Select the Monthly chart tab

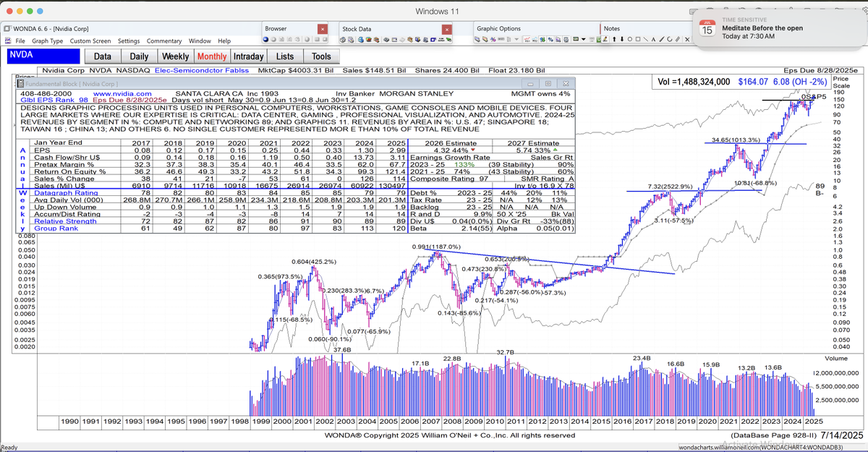coord(211,56)
